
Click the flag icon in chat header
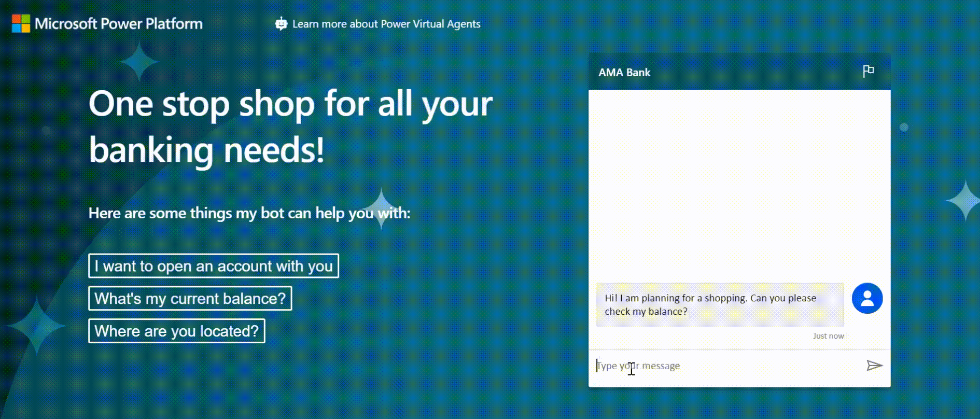(x=868, y=72)
